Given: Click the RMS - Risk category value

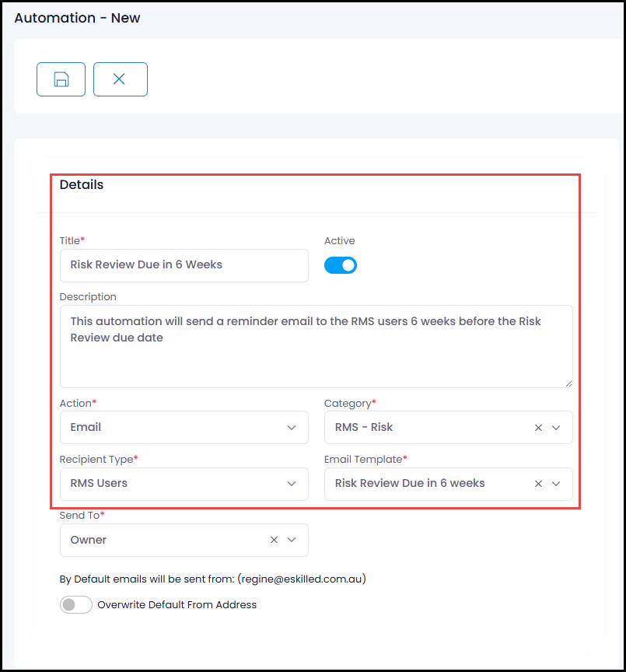Looking at the screenshot, I should pos(364,427).
